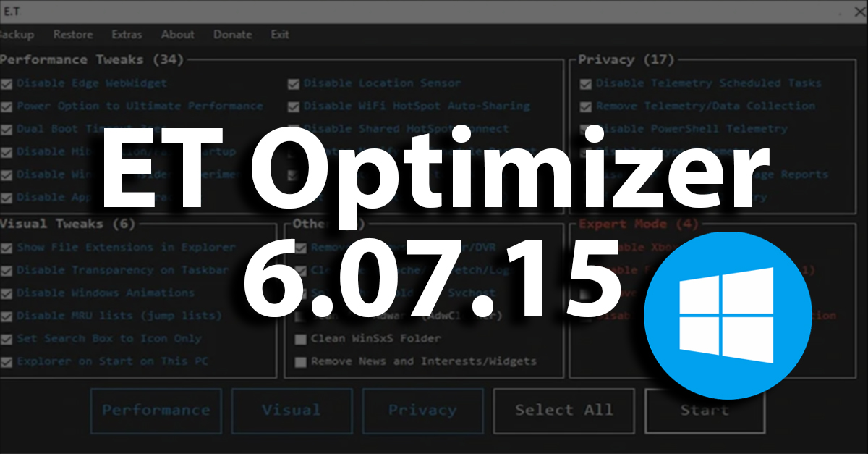Screen dimensions: 868x454
Task: Select the About menu item
Action: 178,35
